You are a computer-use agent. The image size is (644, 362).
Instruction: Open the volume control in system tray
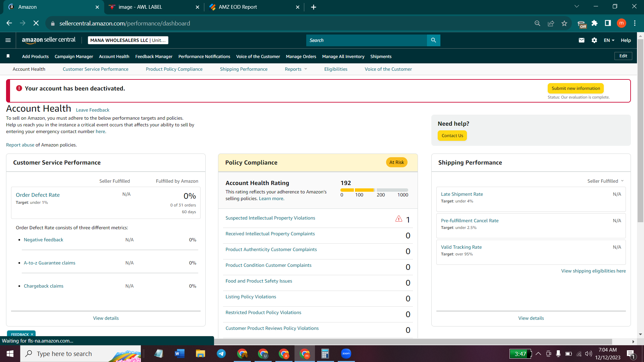(x=589, y=354)
